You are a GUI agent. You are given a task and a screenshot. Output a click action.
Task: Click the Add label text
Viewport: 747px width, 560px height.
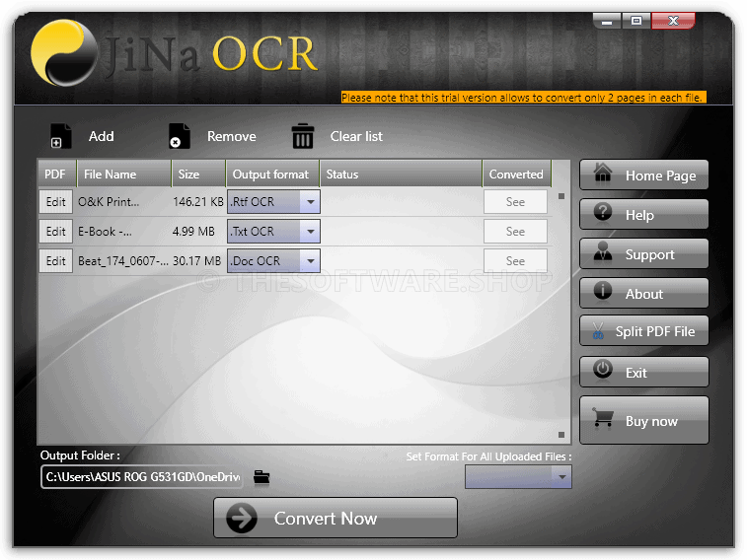tap(101, 137)
